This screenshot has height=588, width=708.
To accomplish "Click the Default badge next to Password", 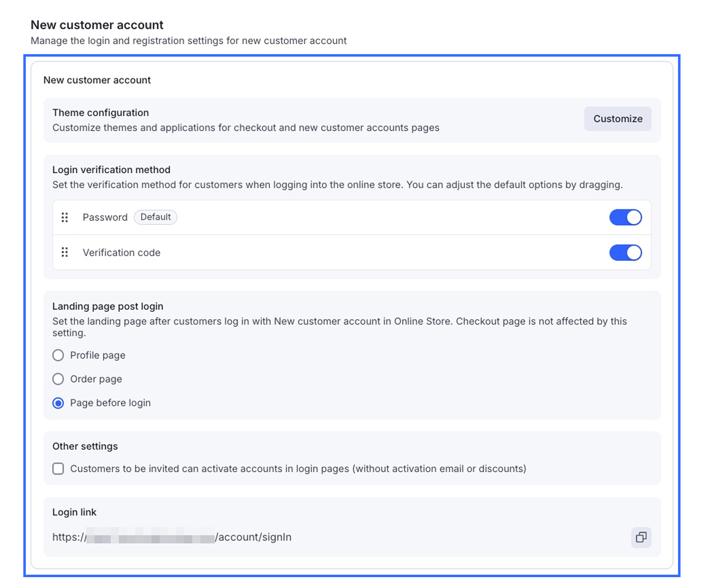I will tap(155, 217).
